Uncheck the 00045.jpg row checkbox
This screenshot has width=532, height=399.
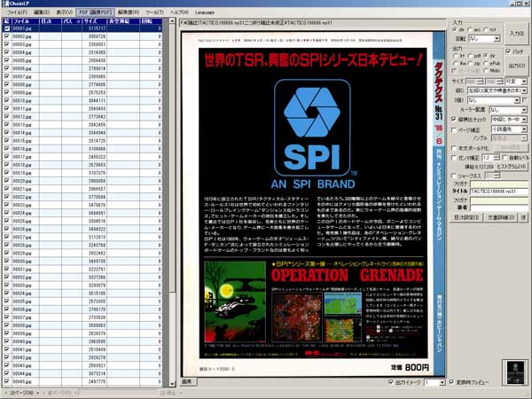tap(7, 381)
